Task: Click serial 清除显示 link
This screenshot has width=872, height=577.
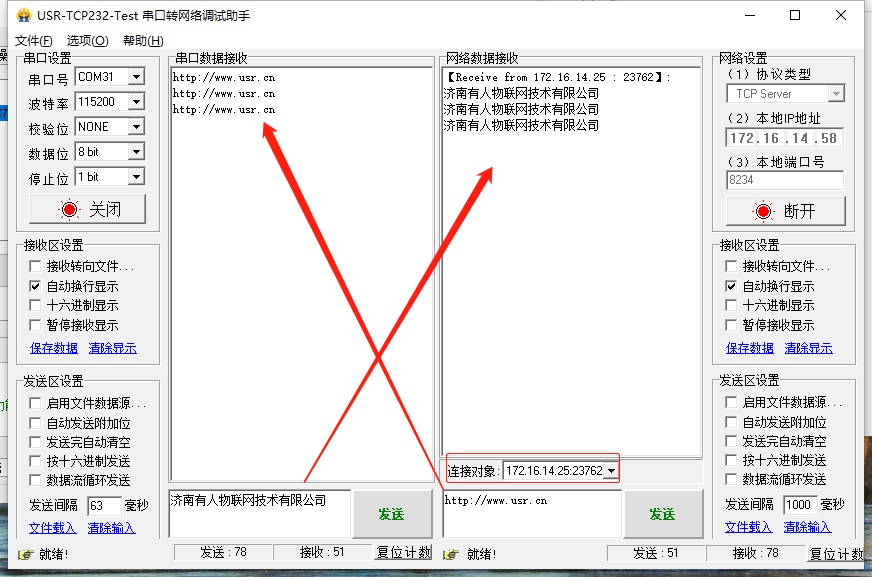Action: click(112, 348)
